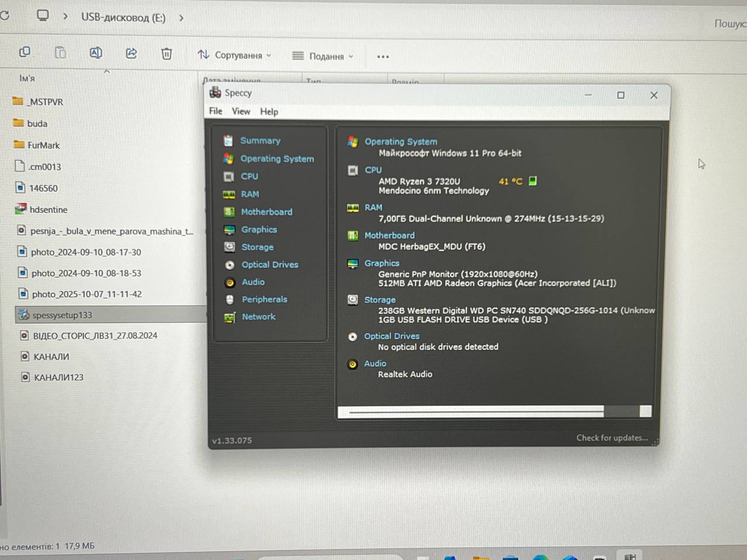Click the Delete trash icon in Explorer toolbar

[x=166, y=54]
